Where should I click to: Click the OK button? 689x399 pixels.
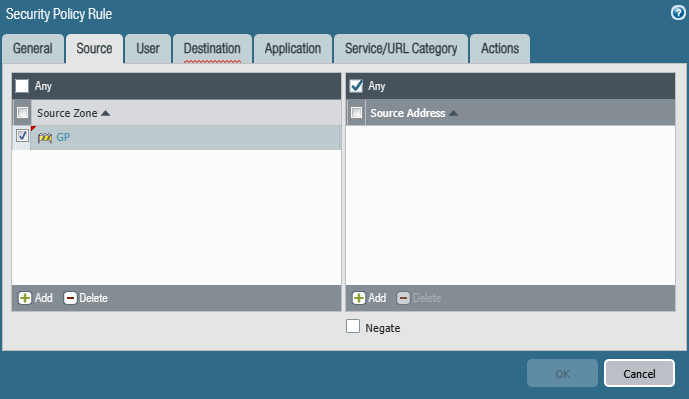562,374
